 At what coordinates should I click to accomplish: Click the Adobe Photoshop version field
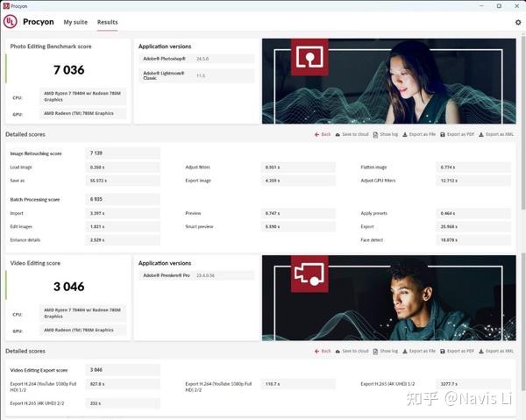point(196,59)
